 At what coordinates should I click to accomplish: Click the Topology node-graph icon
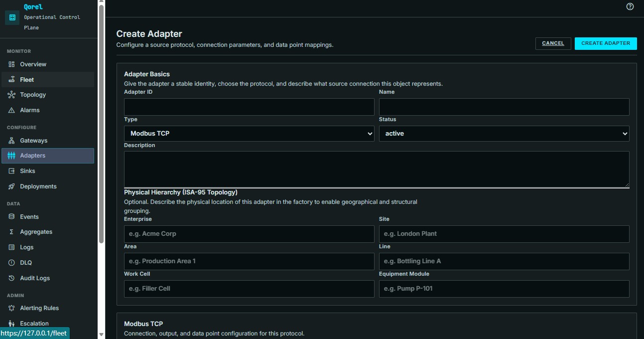[x=11, y=95]
